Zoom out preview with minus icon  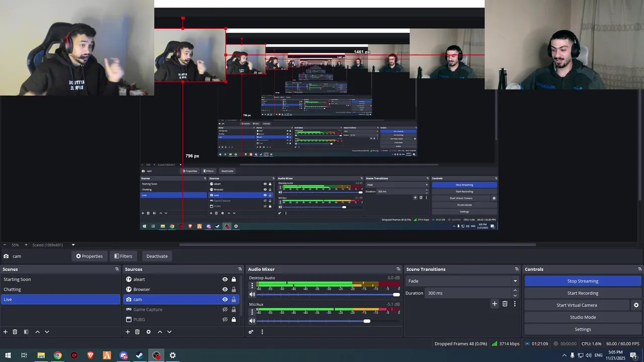5,245
